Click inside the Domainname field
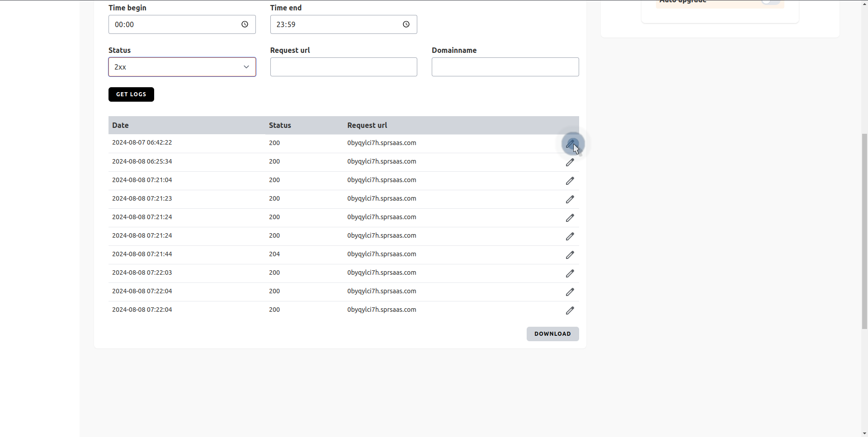The width and height of the screenshot is (868, 437). [x=505, y=66]
